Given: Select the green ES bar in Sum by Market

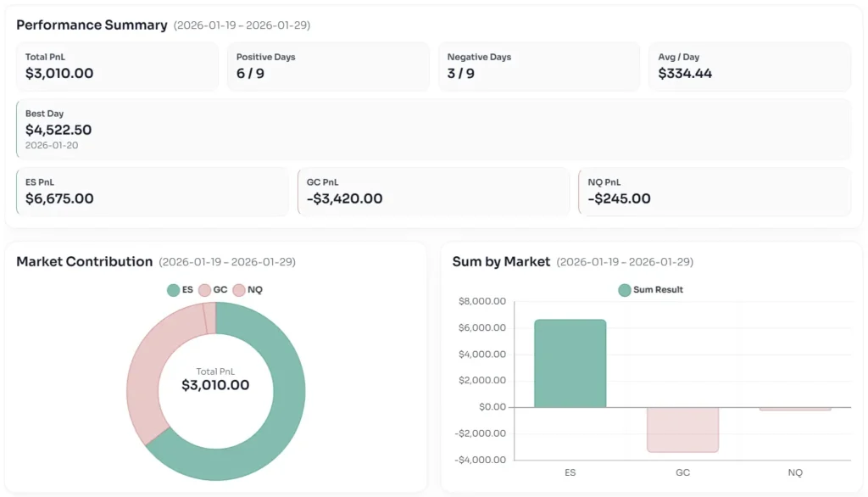Looking at the screenshot, I should click(x=570, y=363).
